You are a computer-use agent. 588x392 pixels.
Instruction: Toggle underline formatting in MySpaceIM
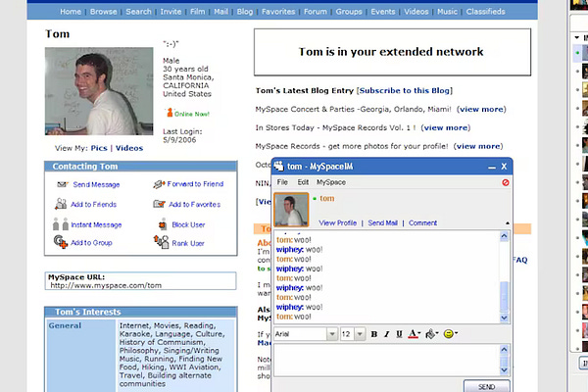pos(399,334)
